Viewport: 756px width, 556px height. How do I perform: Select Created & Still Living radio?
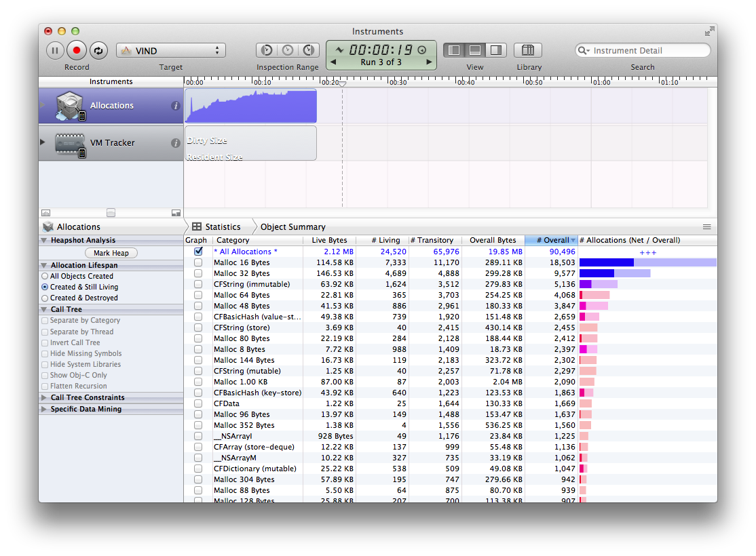pos(45,287)
